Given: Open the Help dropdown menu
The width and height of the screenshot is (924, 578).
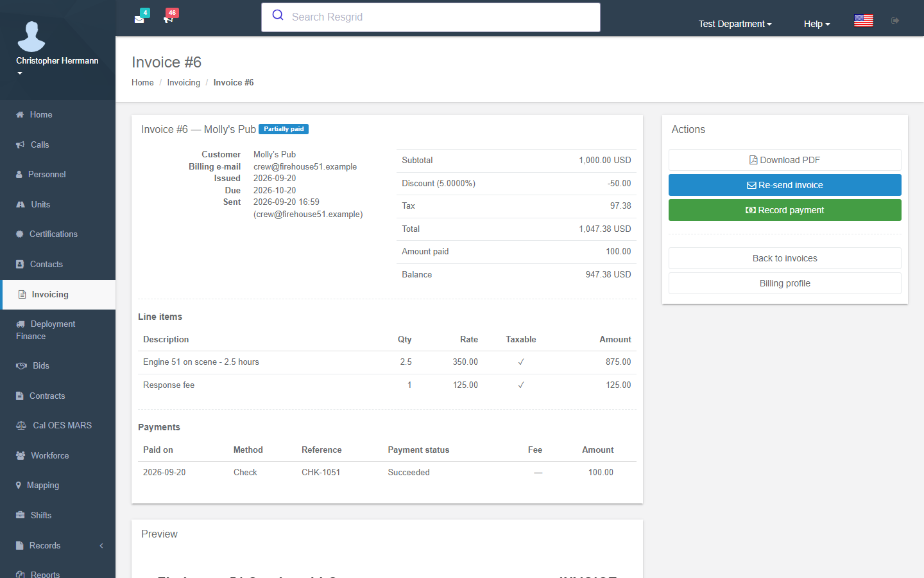Looking at the screenshot, I should coord(817,24).
